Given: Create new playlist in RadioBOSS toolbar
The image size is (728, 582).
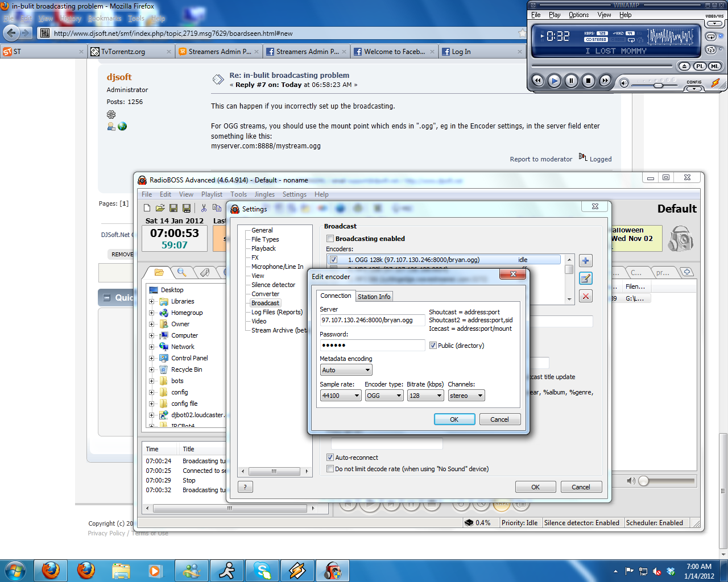Looking at the screenshot, I should 147,208.
